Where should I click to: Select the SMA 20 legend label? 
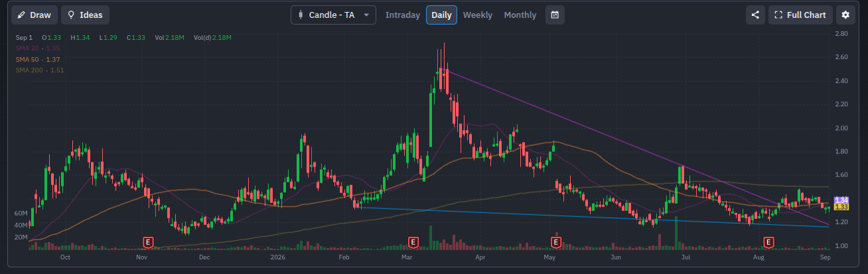click(38, 48)
